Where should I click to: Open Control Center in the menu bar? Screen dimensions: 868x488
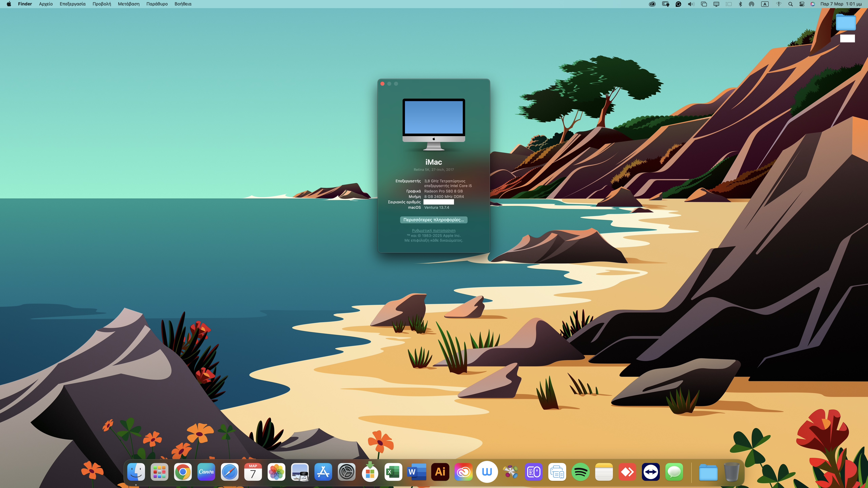tap(802, 4)
